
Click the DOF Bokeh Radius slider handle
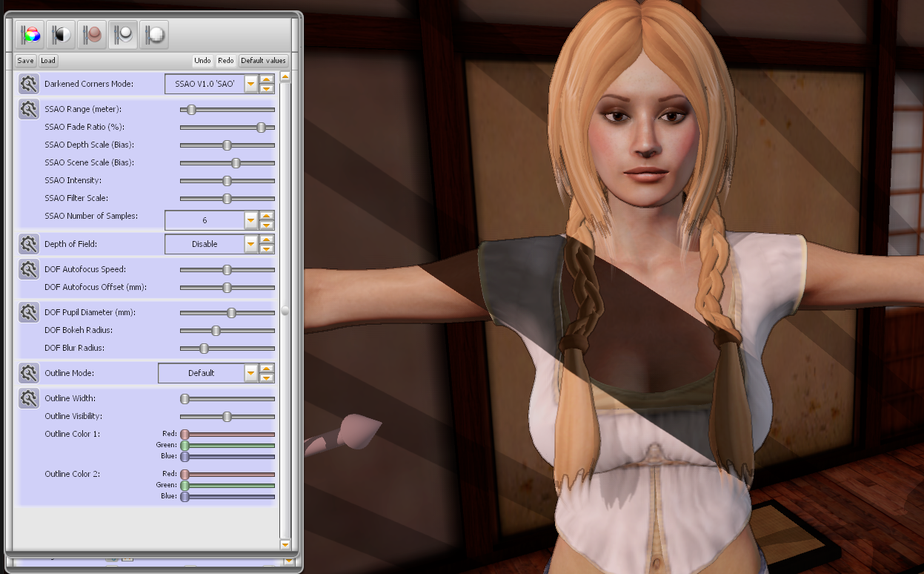tap(216, 331)
